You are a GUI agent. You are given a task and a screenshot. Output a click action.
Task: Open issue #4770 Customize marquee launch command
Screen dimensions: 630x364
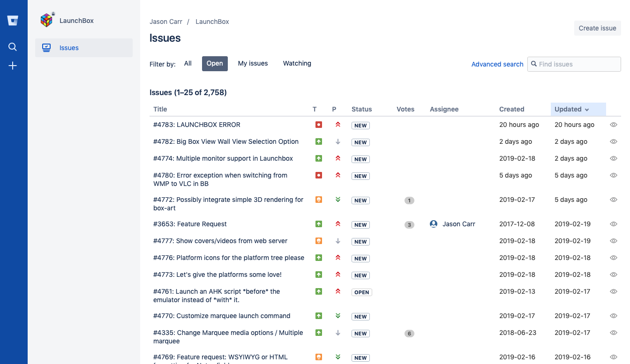(x=222, y=316)
